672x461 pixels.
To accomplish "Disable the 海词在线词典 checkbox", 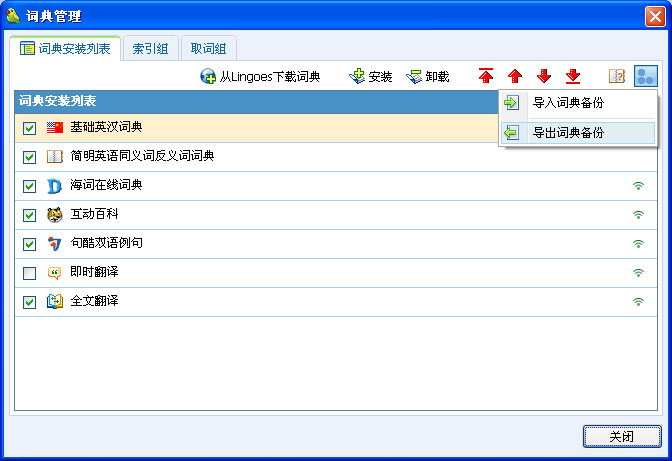I will 29,186.
